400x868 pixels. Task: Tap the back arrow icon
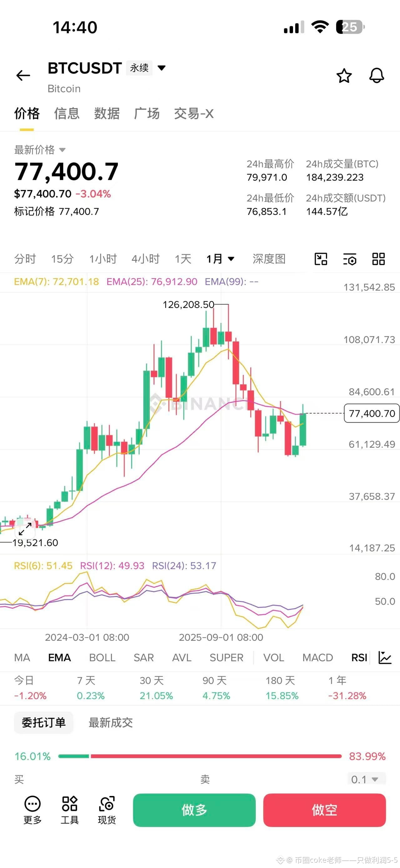point(23,75)
